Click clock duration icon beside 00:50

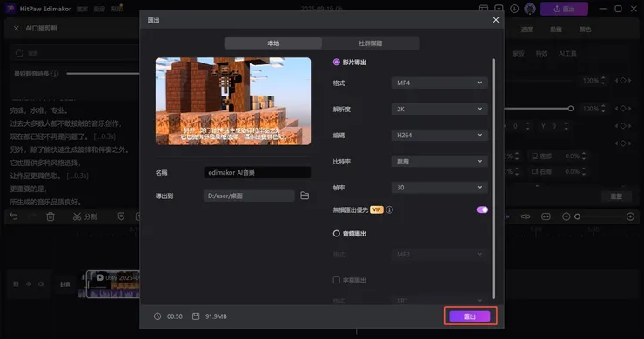click(x=158, y=316)
